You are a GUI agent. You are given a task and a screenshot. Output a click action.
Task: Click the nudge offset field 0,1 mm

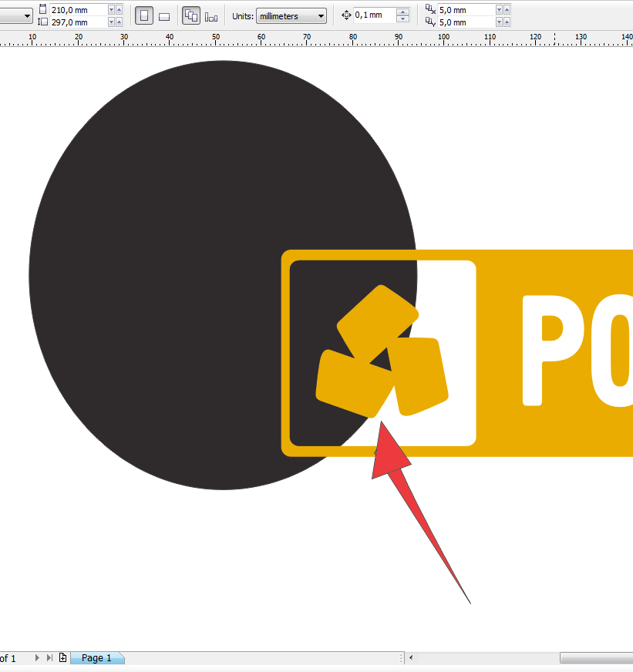tap(374, 15)
